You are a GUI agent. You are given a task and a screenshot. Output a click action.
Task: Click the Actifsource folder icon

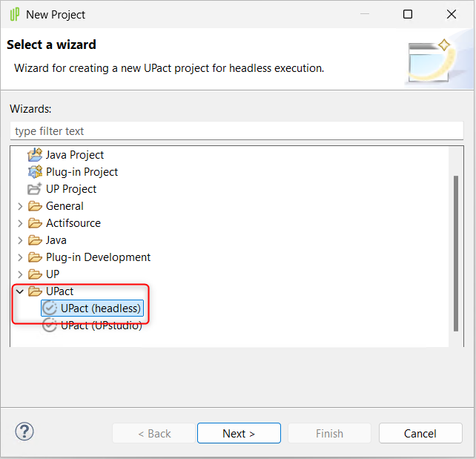[35, 223]
